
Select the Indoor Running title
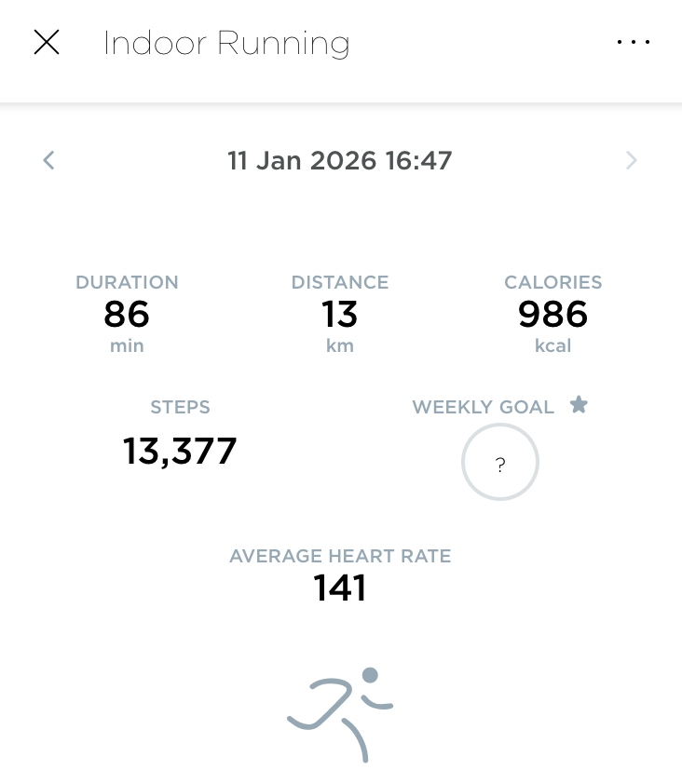click(226, 43)
